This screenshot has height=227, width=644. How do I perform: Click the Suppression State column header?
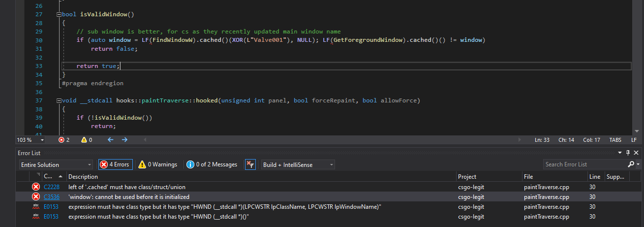[616, 176]
